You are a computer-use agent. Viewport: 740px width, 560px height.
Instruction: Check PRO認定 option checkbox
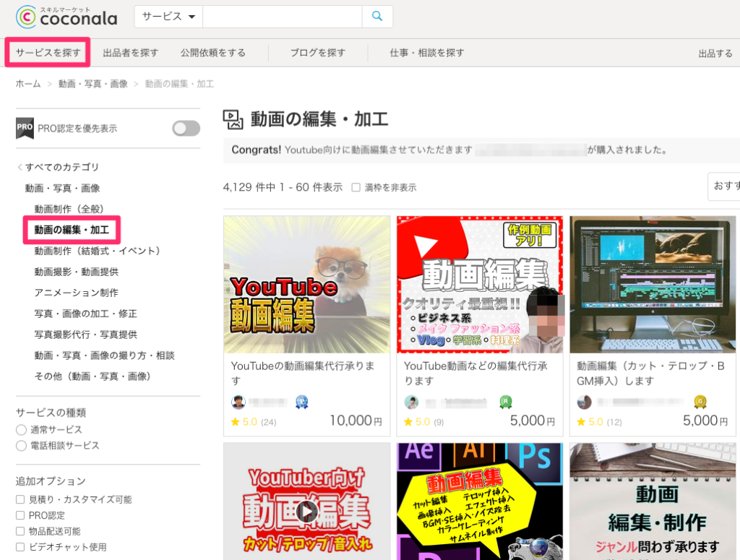(x=20, y=515)
